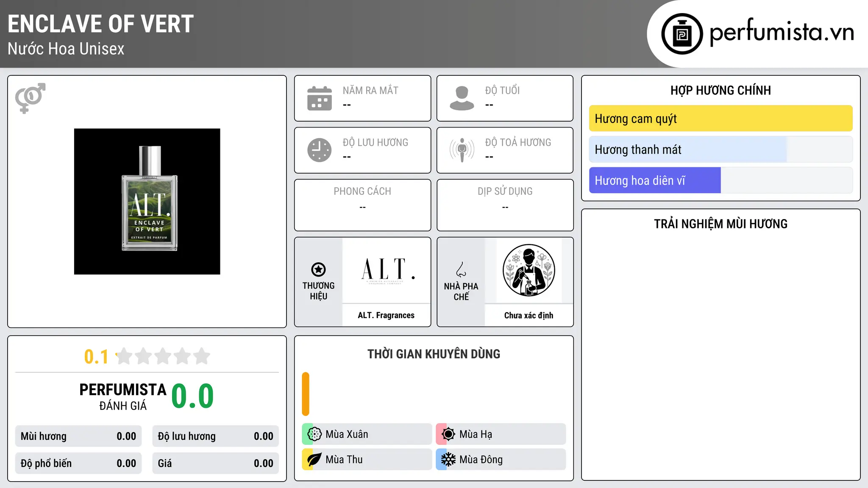868x488 pixels.
Task: Open the Enclave of Vert bottle image
Action: (147, 202)
